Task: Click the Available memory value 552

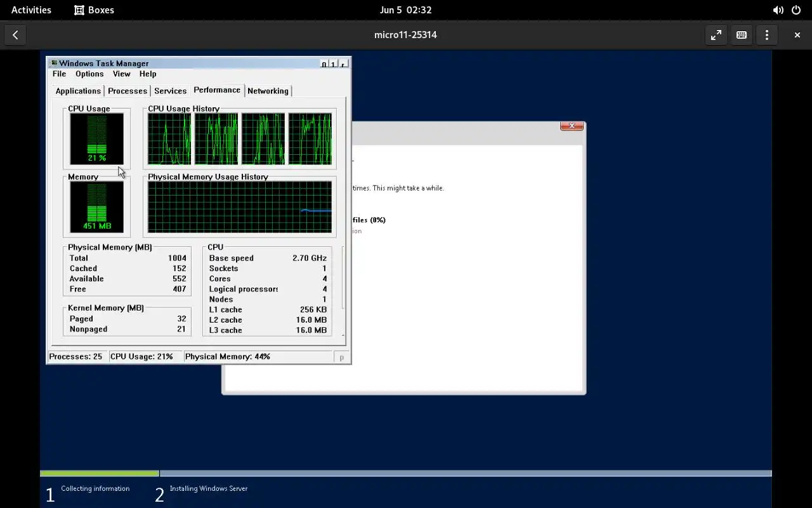Action: [180, 279]
